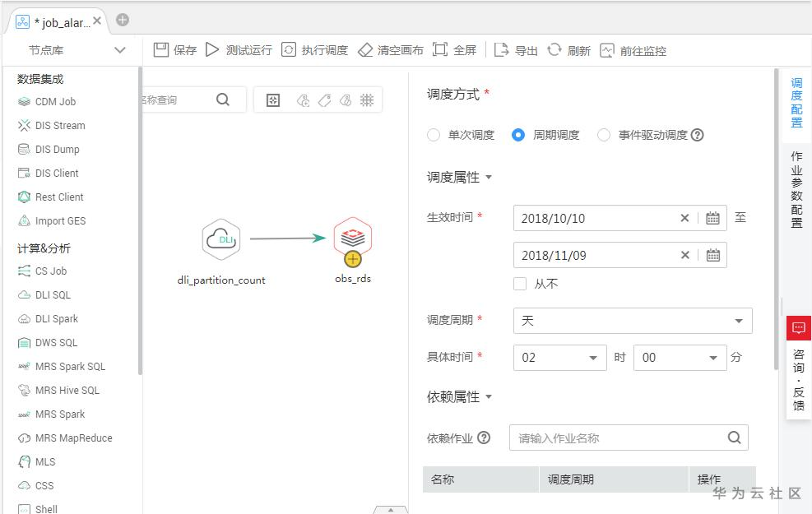Image resolution: width=812 pixels, height=514 pixels.
Task: Add a DIS Dump node
Action: [x=49, y=149]
